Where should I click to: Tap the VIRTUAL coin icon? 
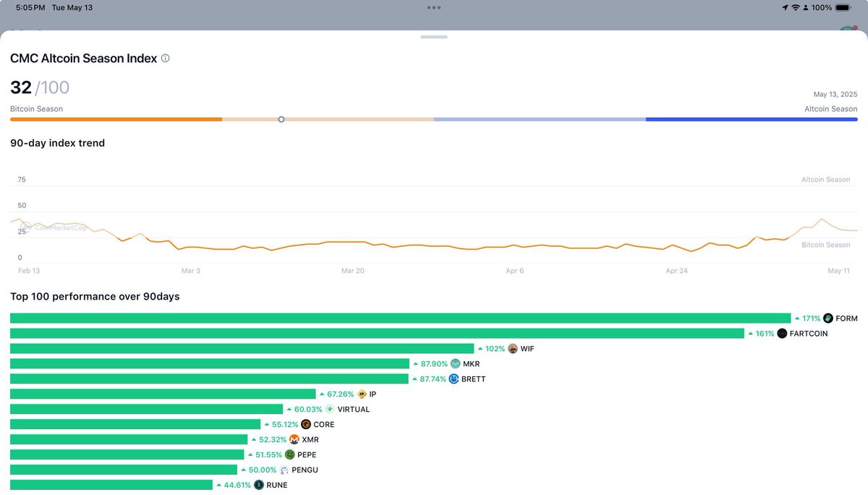tap(331, 410)
